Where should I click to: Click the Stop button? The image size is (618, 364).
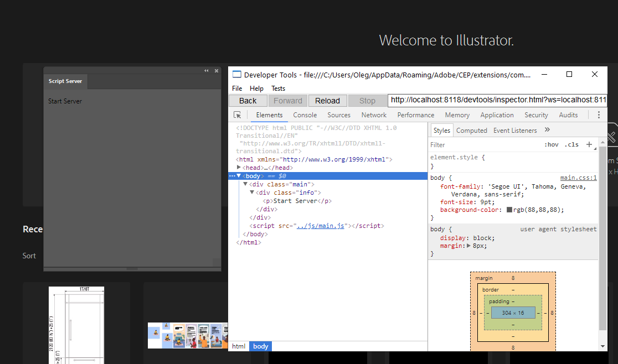pos(367,101)
